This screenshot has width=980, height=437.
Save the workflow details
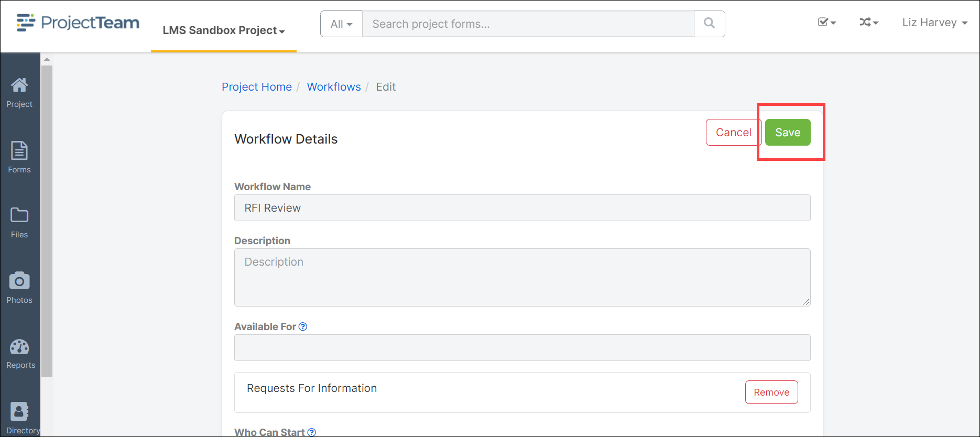[788, 133]
